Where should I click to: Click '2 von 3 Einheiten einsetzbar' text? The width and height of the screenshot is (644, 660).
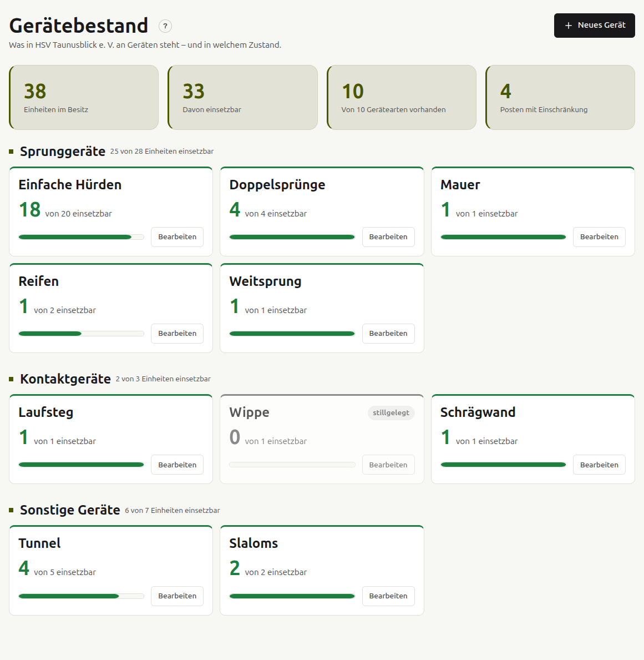click(x=163, y=379)
